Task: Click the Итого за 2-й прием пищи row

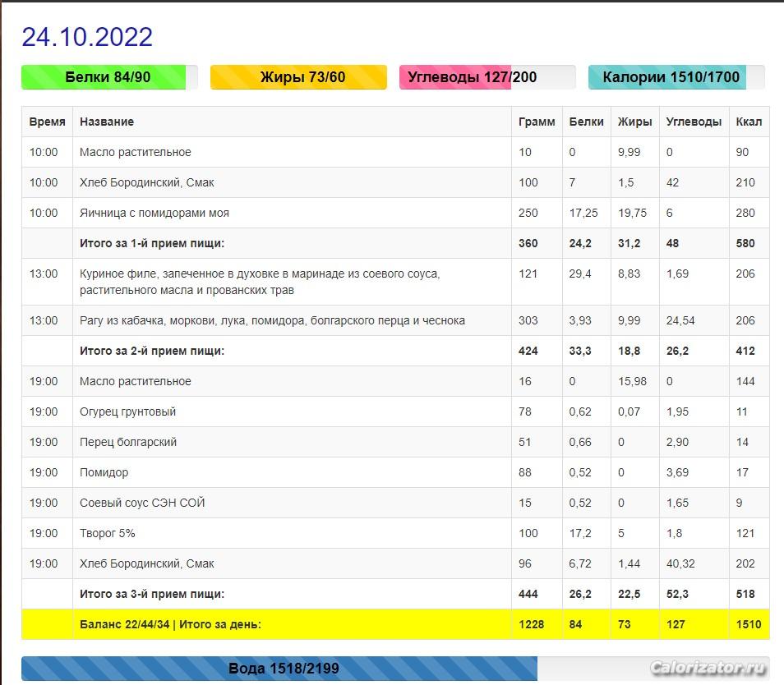Action: tap(152, 351)
